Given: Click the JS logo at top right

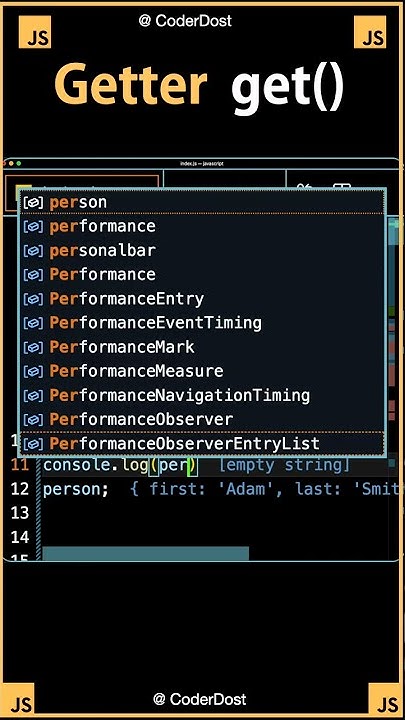Looking at the screenshot, I should click(370, 32).
